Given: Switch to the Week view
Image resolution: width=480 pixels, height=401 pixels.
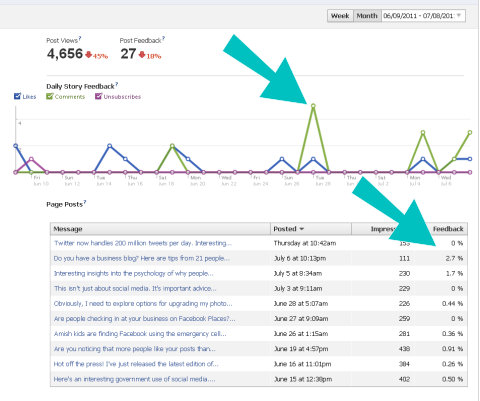Looking at the screenshot, I should pos(340,16).
